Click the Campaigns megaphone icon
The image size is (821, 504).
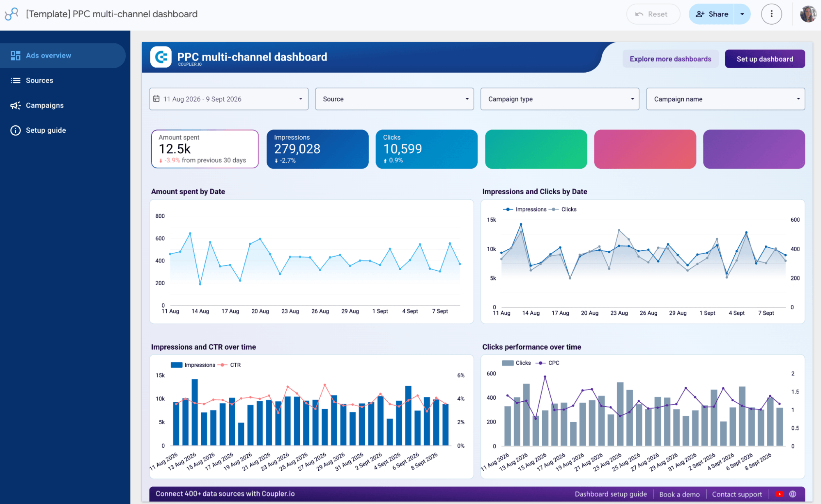tap(16, 106)
